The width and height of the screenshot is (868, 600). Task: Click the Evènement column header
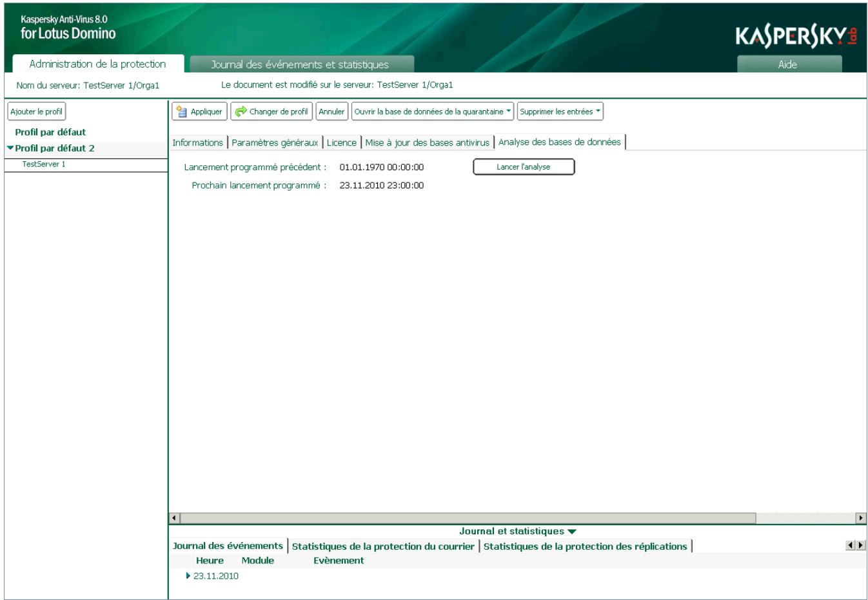(339, 561)
